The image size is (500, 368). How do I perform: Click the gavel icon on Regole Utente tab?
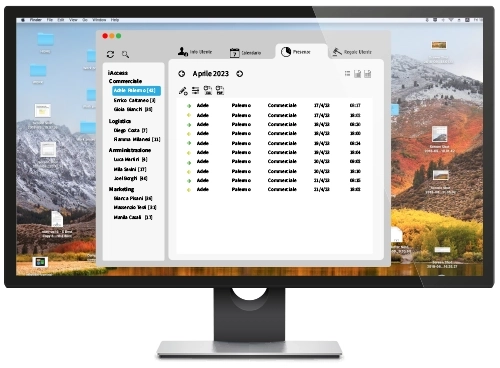point(337,52)
